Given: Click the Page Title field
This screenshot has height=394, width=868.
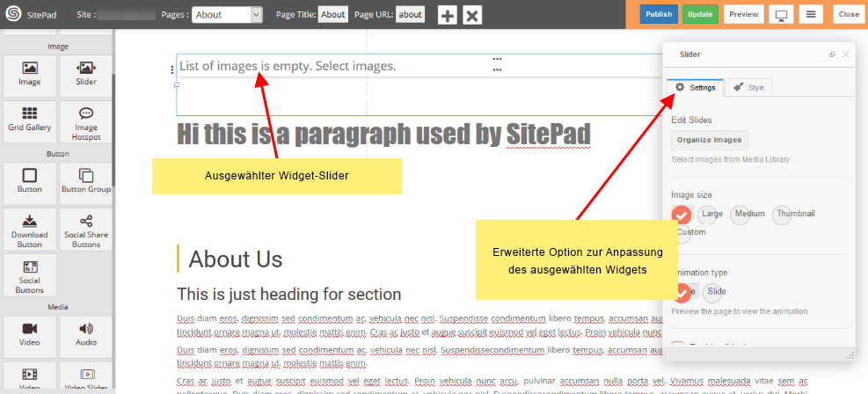Looking at the screenshot, I should tap(332, 15).
